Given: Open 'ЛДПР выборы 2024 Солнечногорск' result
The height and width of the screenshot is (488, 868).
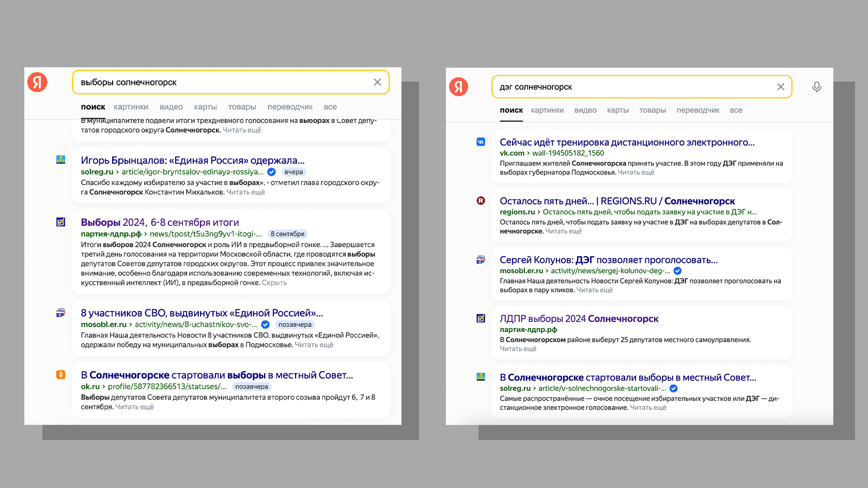Looking at the screenshot, I should click(579, 319).
